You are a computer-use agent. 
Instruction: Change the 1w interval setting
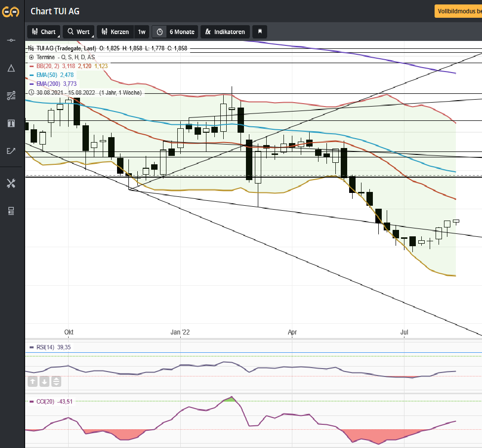[142, 32]
